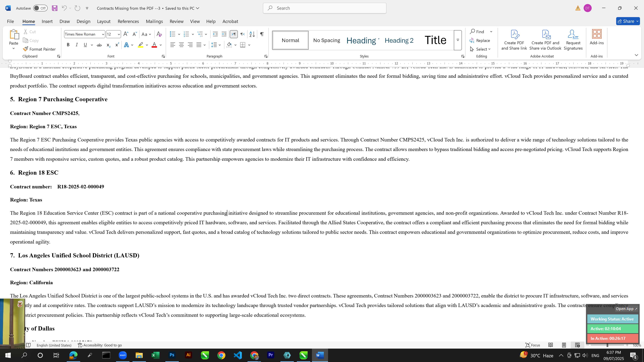
Task: Click Replace in Editing group
Action: [480, 40]
